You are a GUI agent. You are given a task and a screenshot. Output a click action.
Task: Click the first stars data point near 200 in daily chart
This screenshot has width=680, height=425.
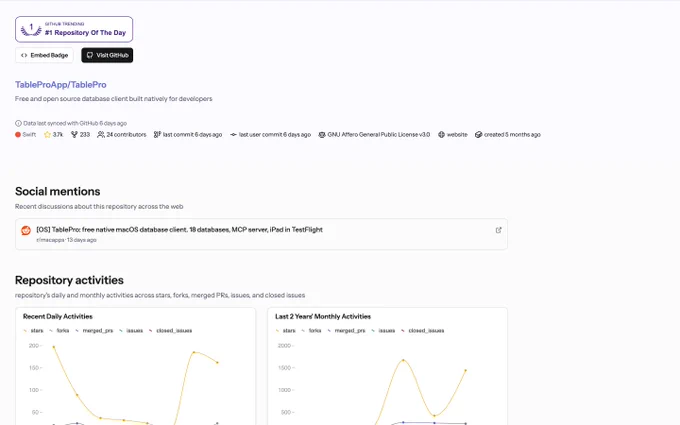(54, 347)
